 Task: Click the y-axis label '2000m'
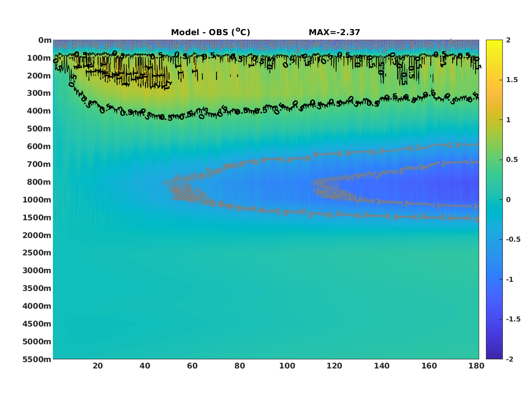37,235
